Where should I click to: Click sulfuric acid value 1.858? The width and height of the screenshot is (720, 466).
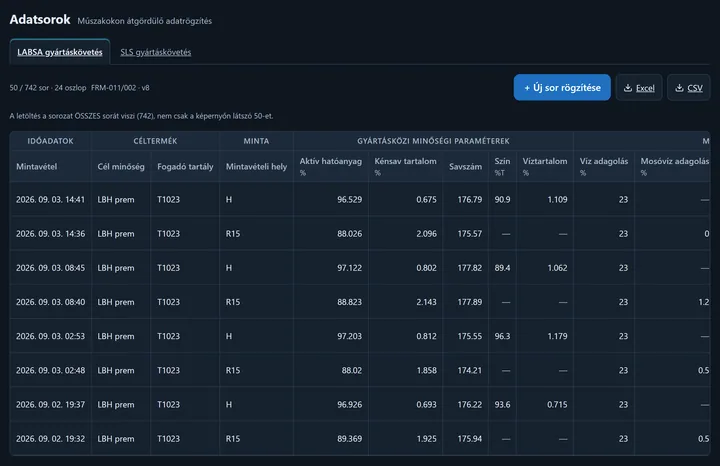427,370
